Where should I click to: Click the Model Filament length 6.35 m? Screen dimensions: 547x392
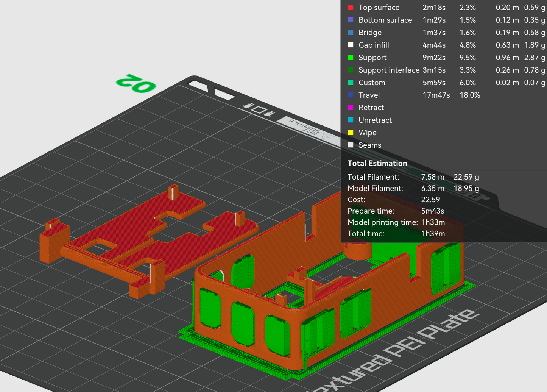[x=433, y=188]
